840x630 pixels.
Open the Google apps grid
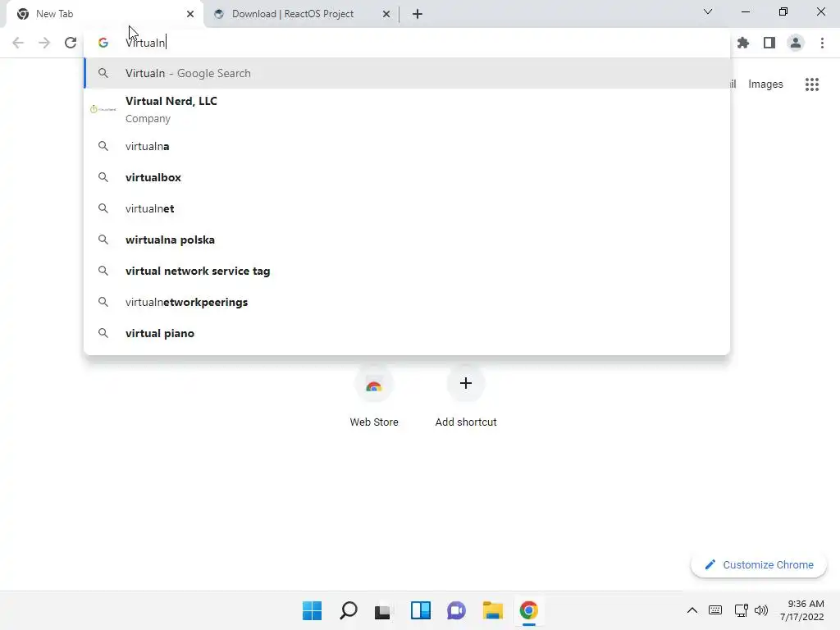tap(811, 84)
